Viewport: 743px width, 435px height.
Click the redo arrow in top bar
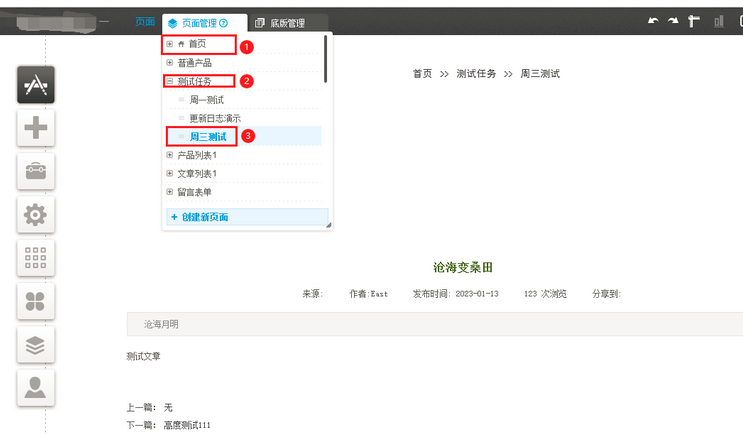pos(673,21)
